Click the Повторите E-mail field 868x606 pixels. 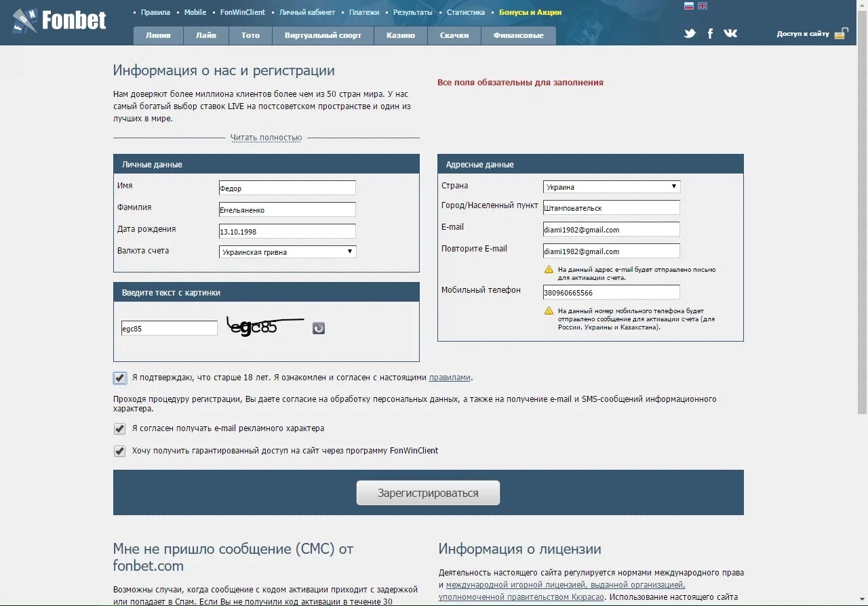click(x=612, y=251)
